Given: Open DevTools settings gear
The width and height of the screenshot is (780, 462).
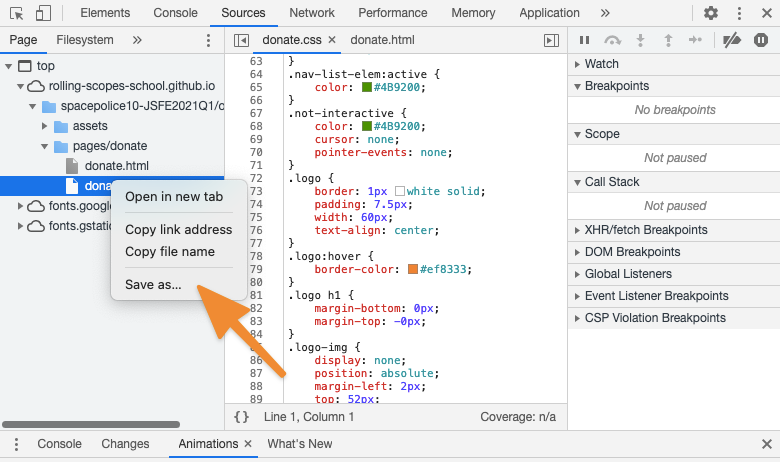Looking at the screenshot, I should 711,13.
